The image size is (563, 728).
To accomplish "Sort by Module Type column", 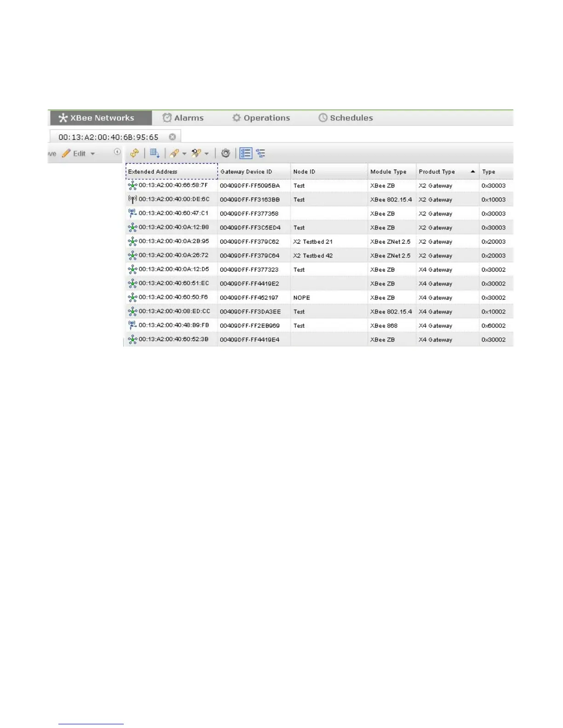I will [x=392, y=171].
